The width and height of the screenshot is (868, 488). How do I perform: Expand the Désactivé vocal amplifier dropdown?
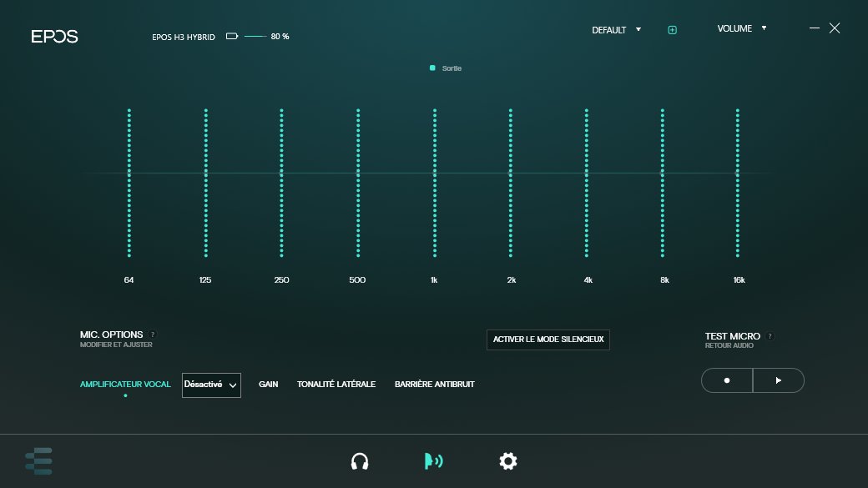click(x=211, y=385)
